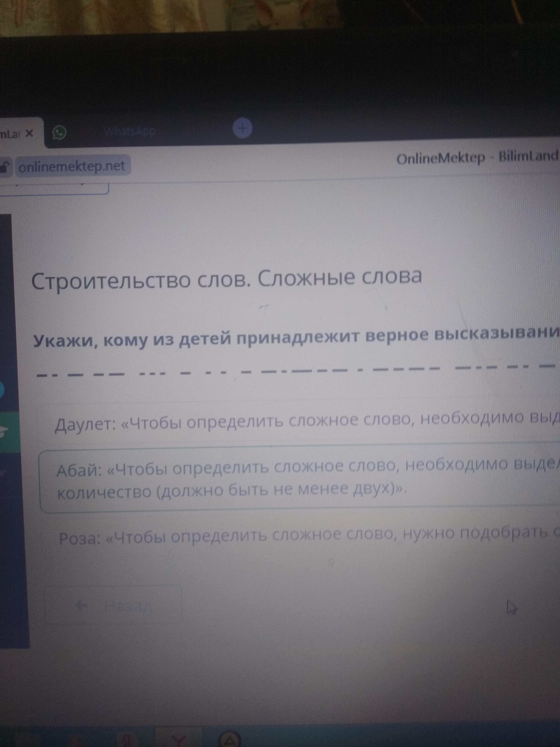Click the onlinemektep.net address field
The height and width of the screenshot is (747, 560).
(72, 166)
